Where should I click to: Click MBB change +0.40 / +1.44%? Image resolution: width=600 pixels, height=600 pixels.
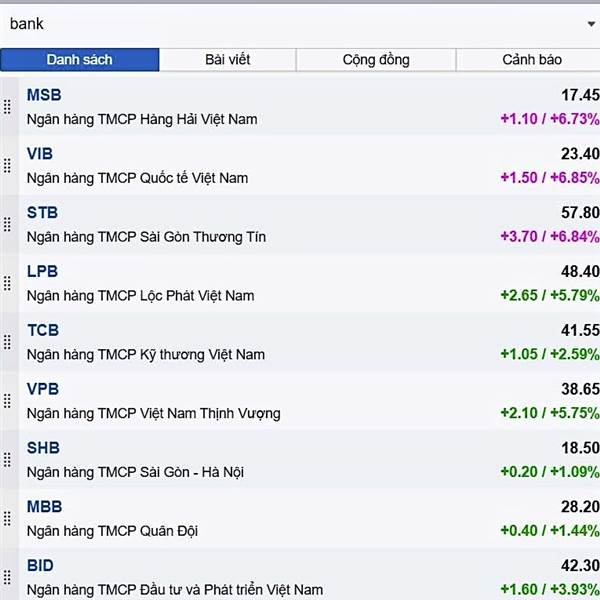tap(550, 531)
